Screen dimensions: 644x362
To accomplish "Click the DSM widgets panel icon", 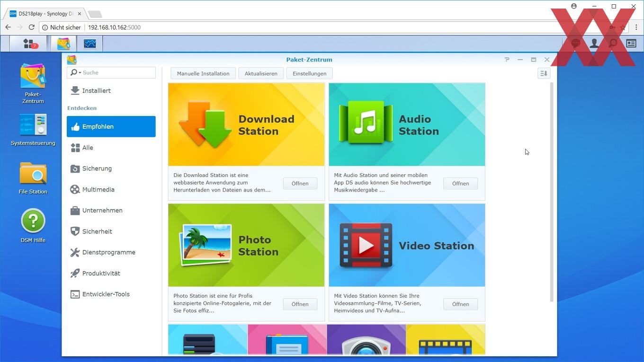I will [x=631, y=44].
